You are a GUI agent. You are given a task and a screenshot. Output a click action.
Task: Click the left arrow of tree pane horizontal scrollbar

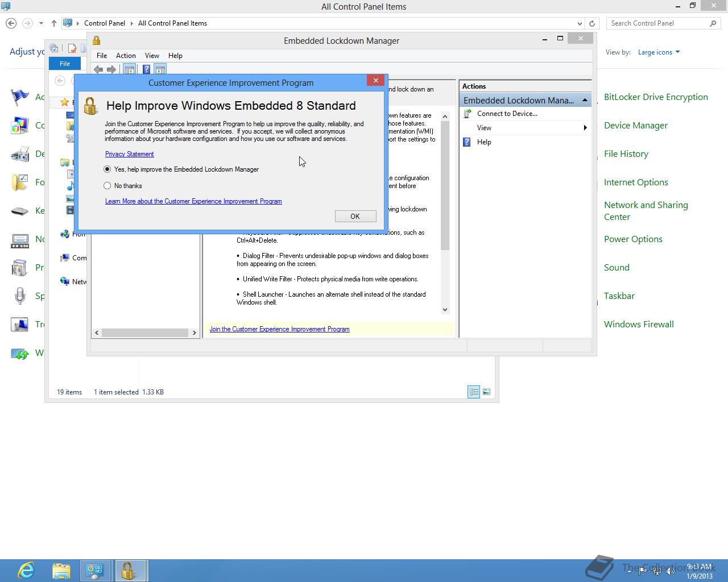coord(97,332)
